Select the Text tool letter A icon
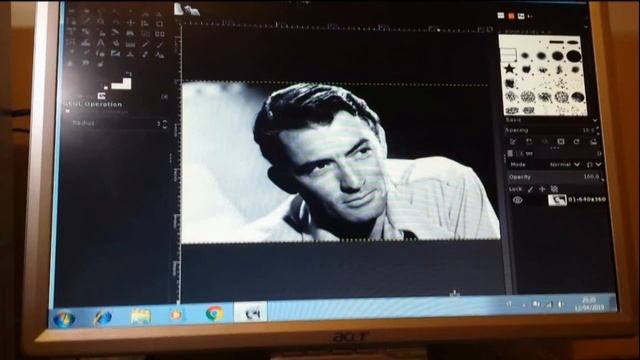This screenshot has width=640, height=360. point(100,42)
